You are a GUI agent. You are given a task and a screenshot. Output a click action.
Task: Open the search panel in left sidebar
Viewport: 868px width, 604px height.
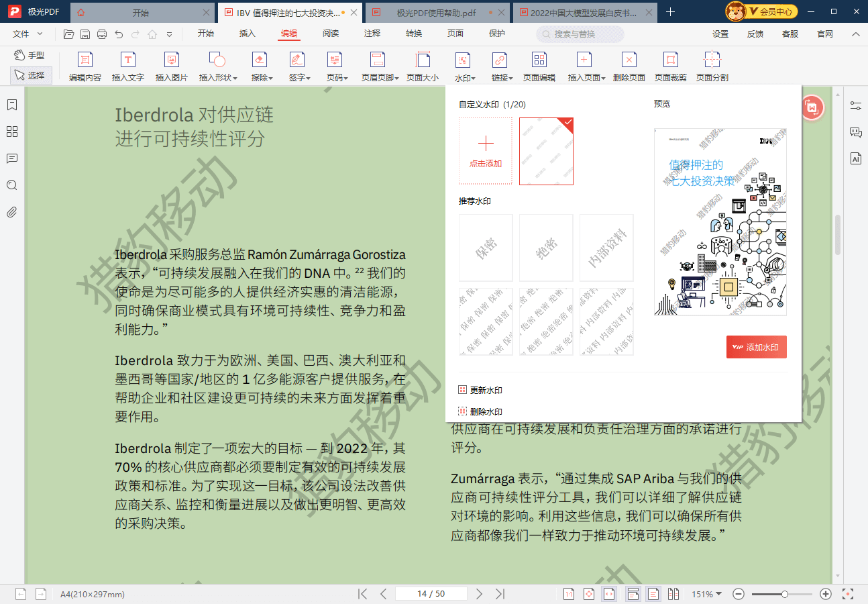[11, 185]
